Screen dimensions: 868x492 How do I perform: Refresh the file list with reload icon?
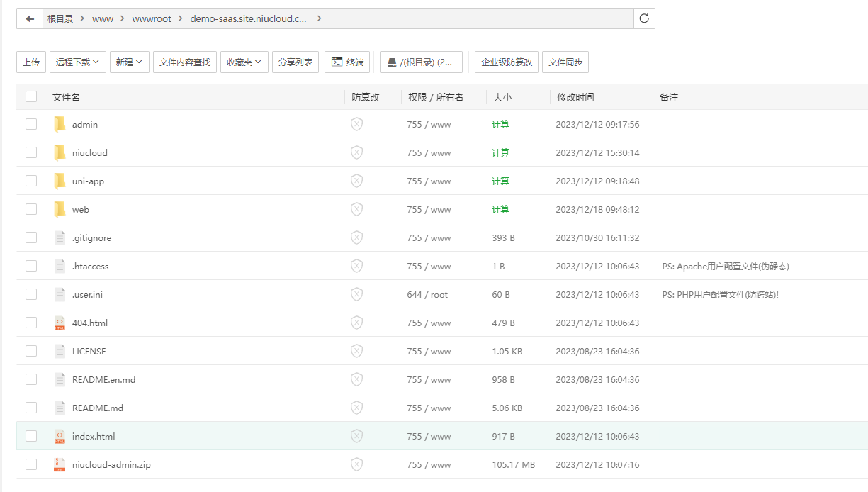tap(644, 18)
